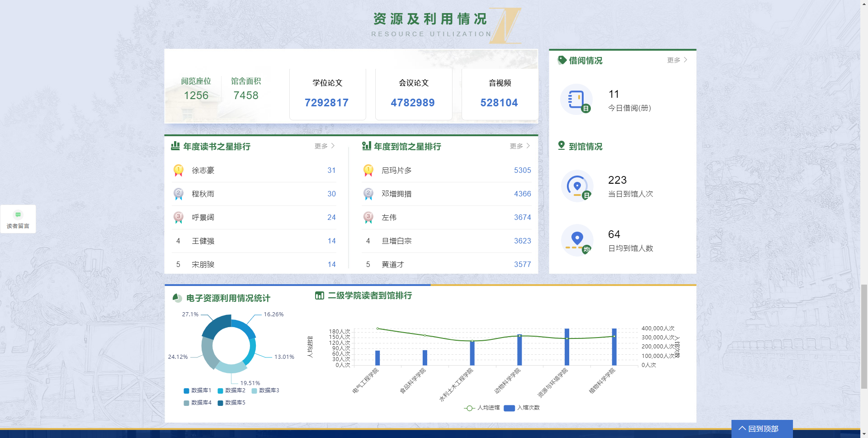Expand more (更多) in borrowing status panel

(x=677, y=60)
